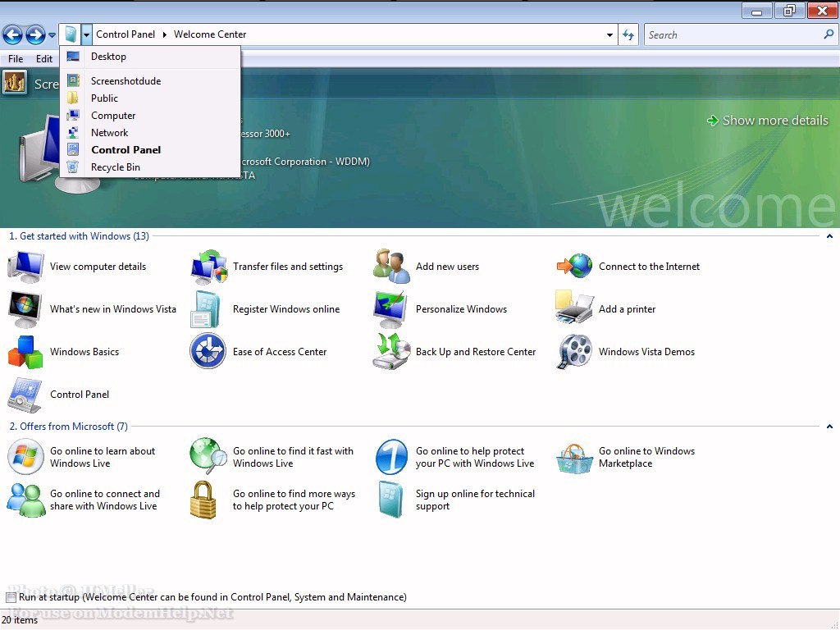840x630 pixels.
Task: Expand the Control Panel breadcrumb arrow
Action: (x=164, y=34)
